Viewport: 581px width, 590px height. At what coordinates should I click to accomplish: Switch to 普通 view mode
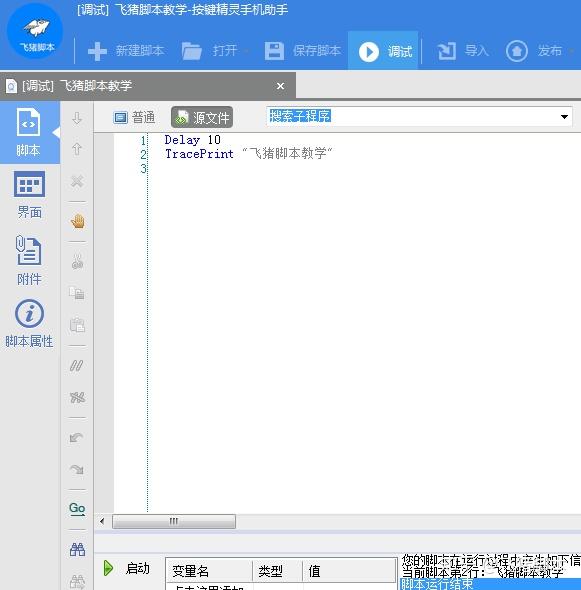(134, 117)
